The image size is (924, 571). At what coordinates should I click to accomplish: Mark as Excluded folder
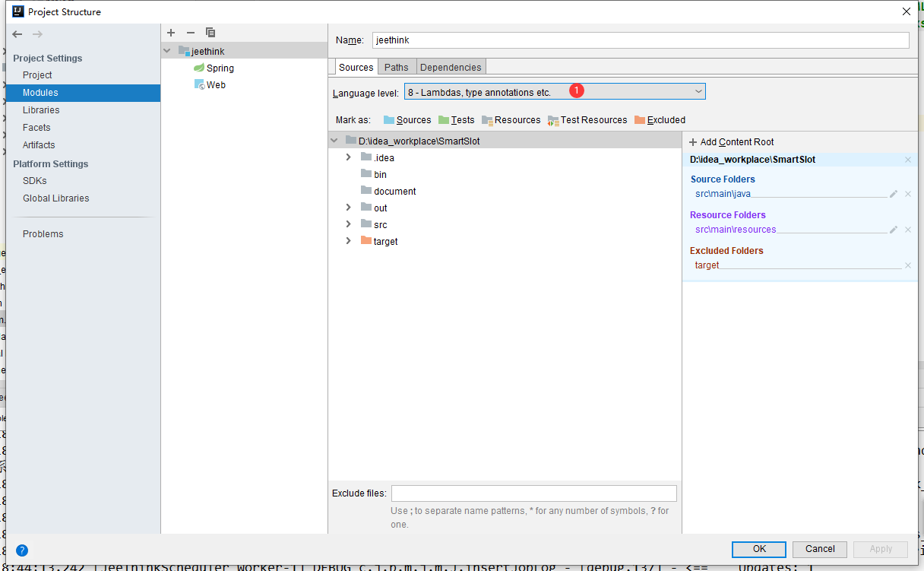[660, 120]
